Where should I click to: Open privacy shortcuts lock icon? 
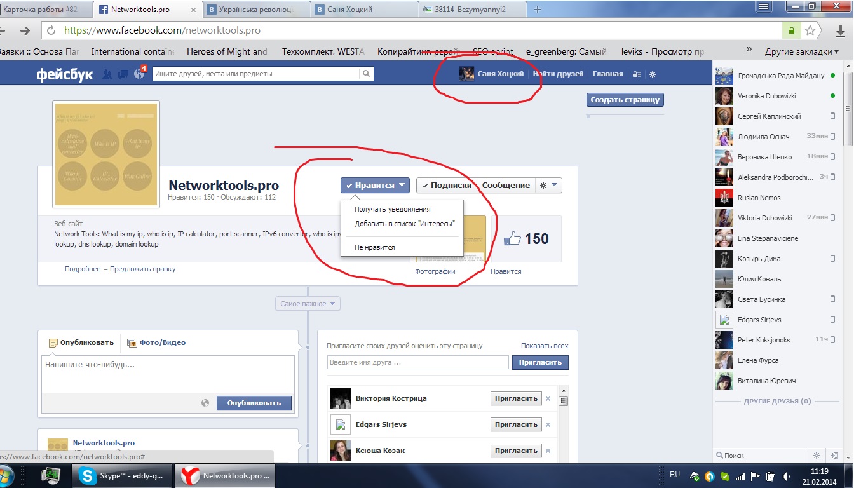point(637,74)
